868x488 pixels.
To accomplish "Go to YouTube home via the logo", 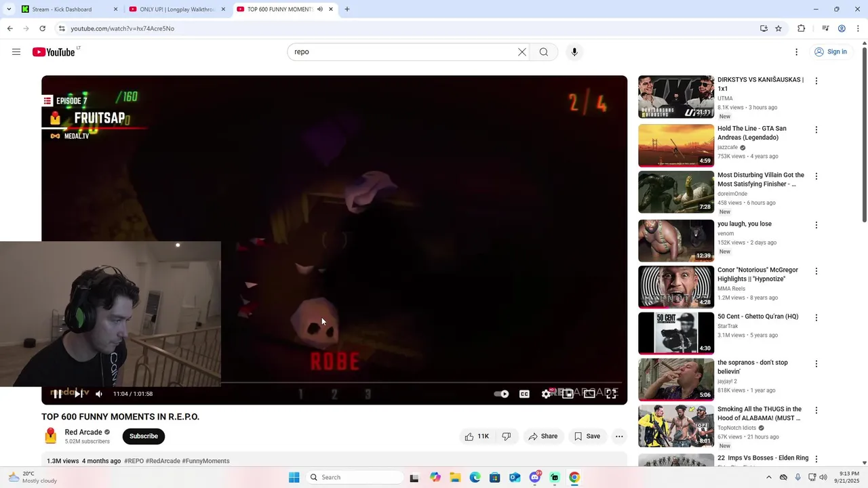I will 54,52.
